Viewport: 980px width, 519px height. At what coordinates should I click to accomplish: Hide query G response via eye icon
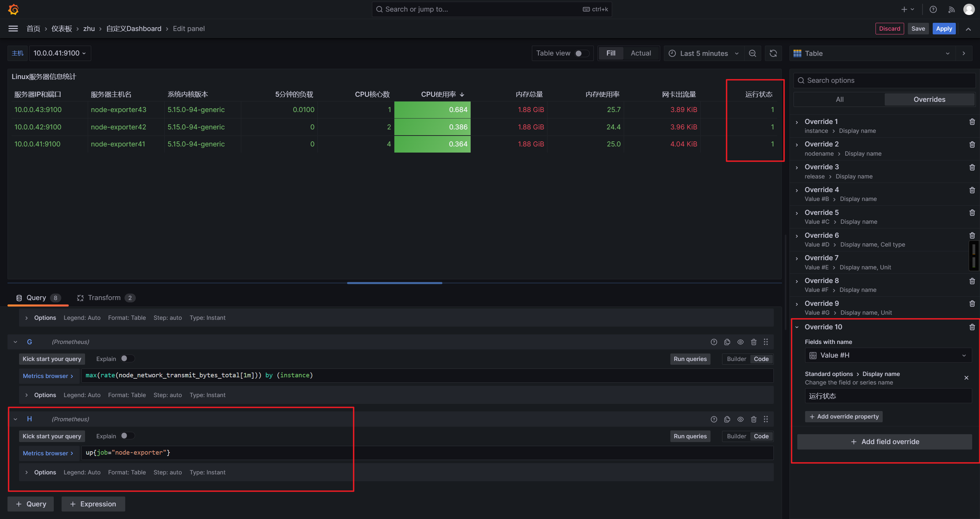[x=740, y=342]
